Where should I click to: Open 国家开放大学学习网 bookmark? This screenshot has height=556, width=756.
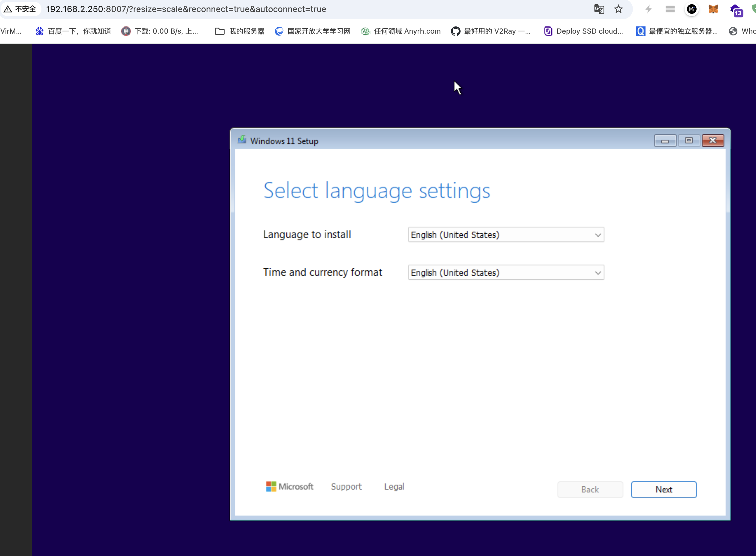tap(312, 31)
